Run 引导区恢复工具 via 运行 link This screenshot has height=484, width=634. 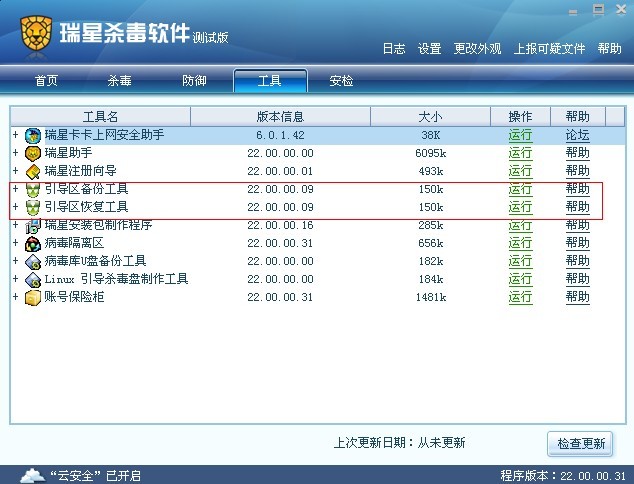[x=520, y=207]
